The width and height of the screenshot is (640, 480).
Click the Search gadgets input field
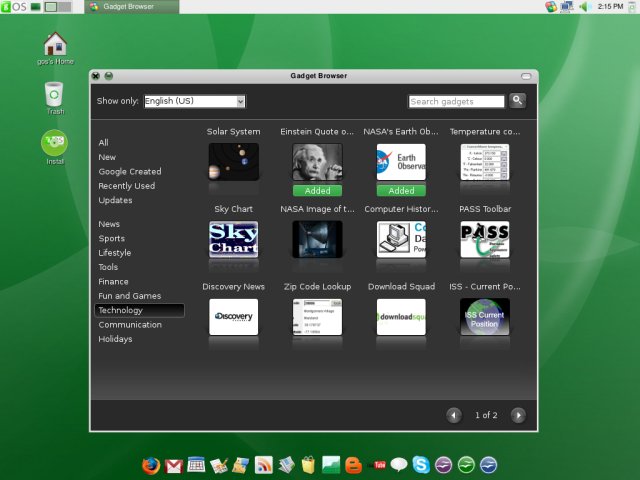click(456, 101)
